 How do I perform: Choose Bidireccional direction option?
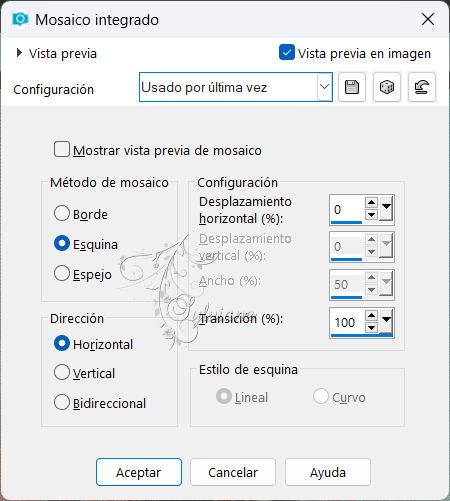[62, 402]
